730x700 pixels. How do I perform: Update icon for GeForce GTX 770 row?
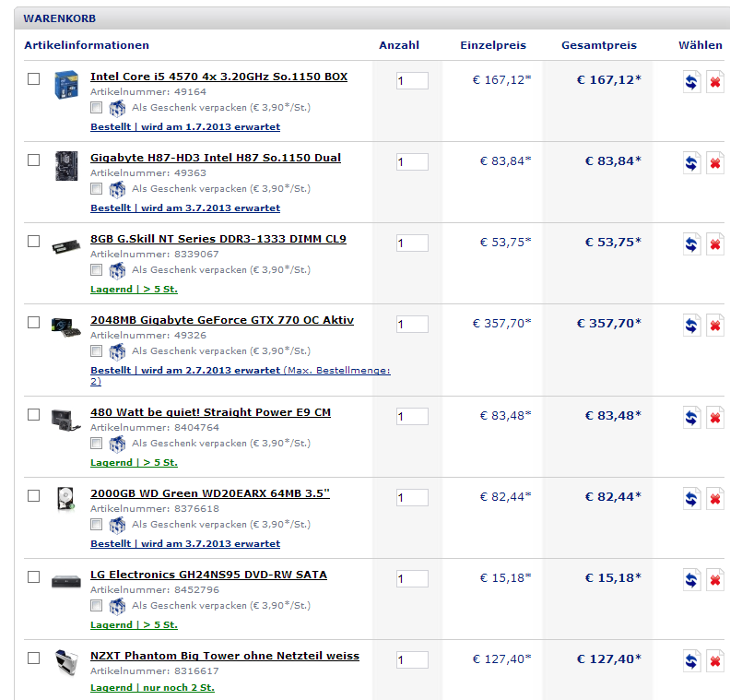pyautogui.click(x=692, y=325)
